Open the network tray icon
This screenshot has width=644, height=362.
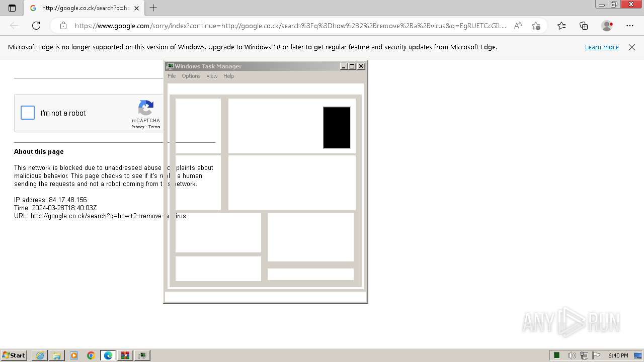(584, 355)
